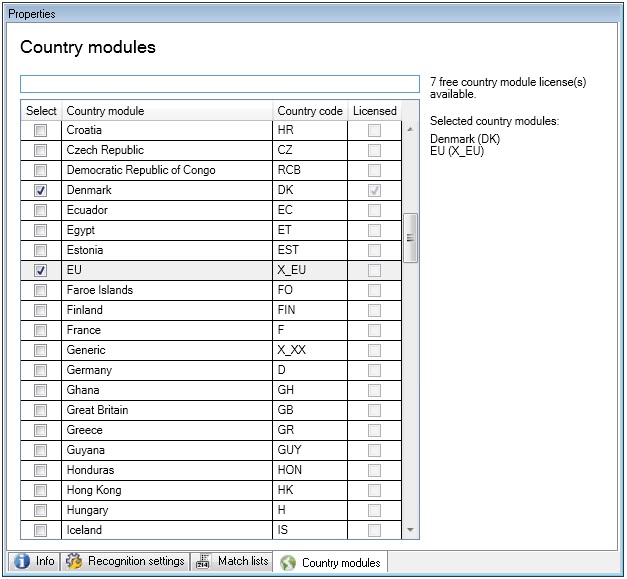
Task: Click the Match lists tab icon
Action: tap(203, 562)
